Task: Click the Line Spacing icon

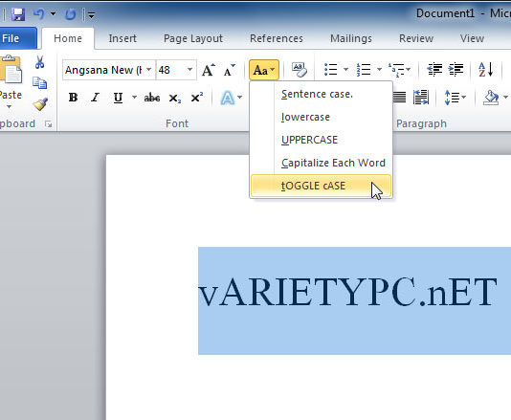Action: tap(452, 98)
